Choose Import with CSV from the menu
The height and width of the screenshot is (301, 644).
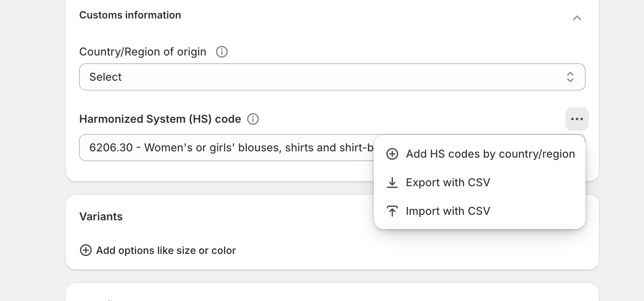pyautogui.click(x=448, y=211)
